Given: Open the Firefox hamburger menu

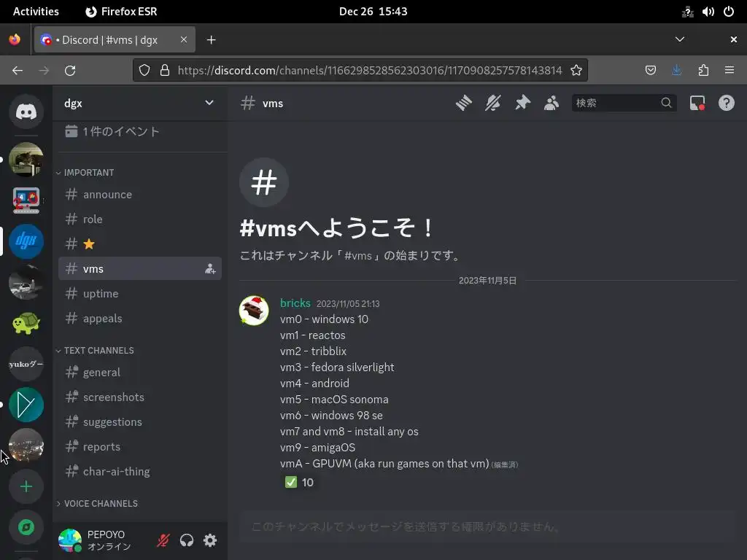Looking at the screenshot, I should (729, 71).
